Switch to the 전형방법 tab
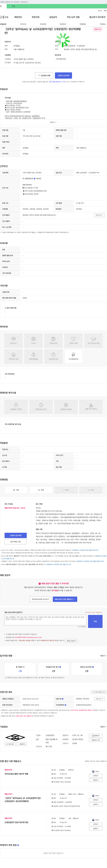Image resolution: width=107 pixels, height=868 pixels. (83, 24)
